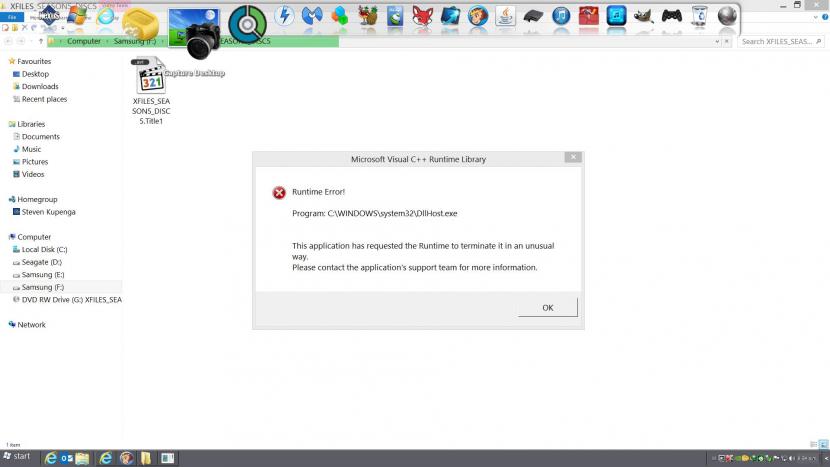Open DVD RW Drive (G:) XFILES_SEA
This screenshot has width=830, height=467.
pos(71,300)
